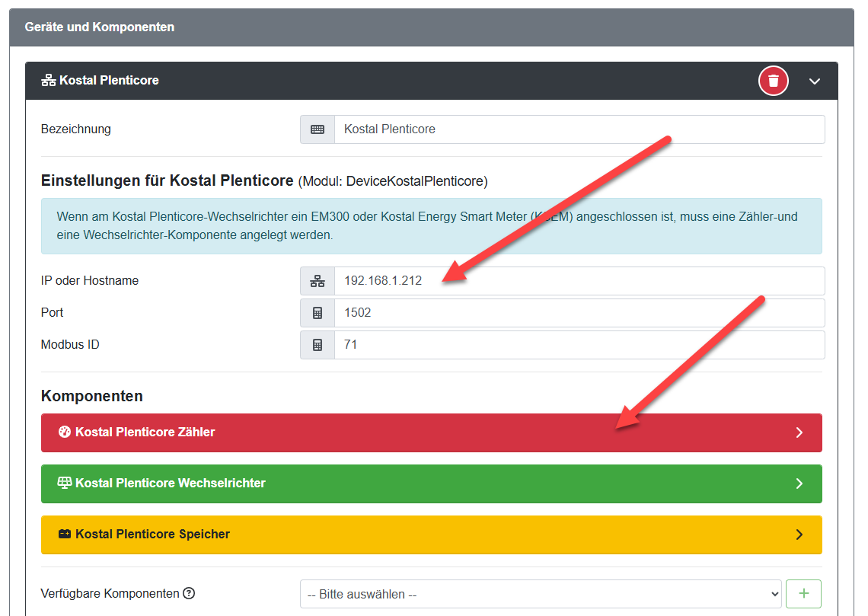Edit the Port field with value 1502
868x616 pixels.
[x=579, y=313]
